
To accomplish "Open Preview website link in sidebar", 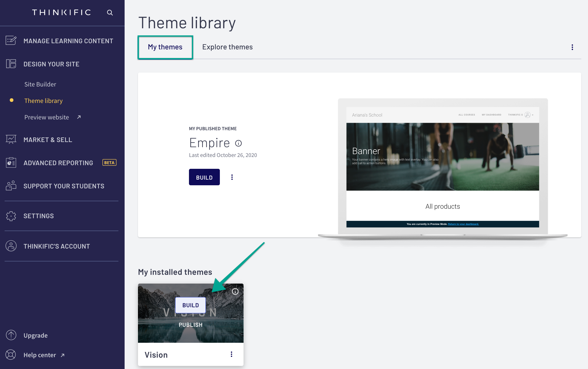I will tap(47, 117).
